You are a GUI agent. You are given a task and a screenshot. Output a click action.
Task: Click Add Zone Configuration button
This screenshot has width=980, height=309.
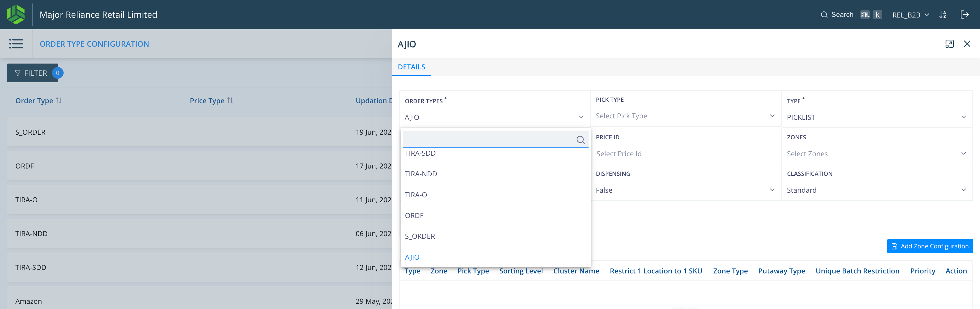[930, 246]
